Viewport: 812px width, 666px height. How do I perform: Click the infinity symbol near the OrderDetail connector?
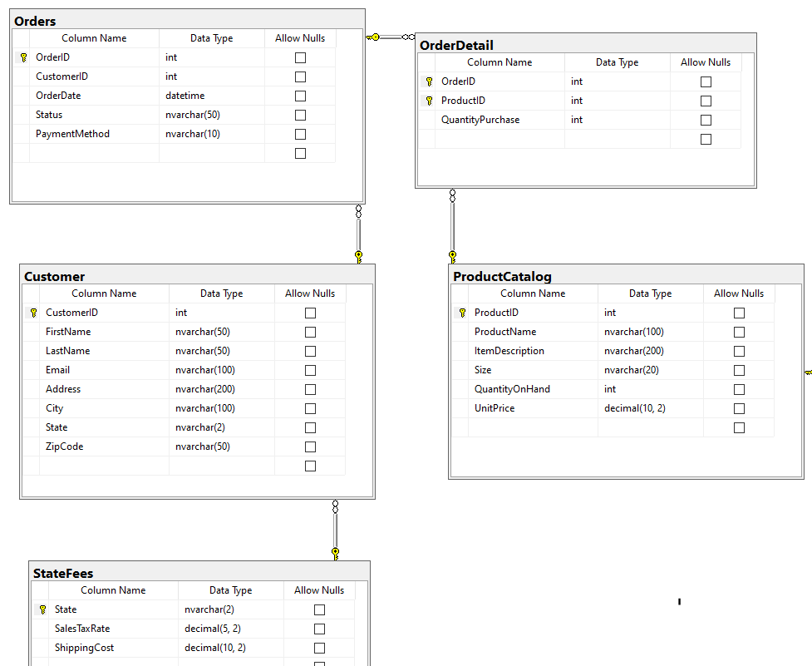pos(409,37)
